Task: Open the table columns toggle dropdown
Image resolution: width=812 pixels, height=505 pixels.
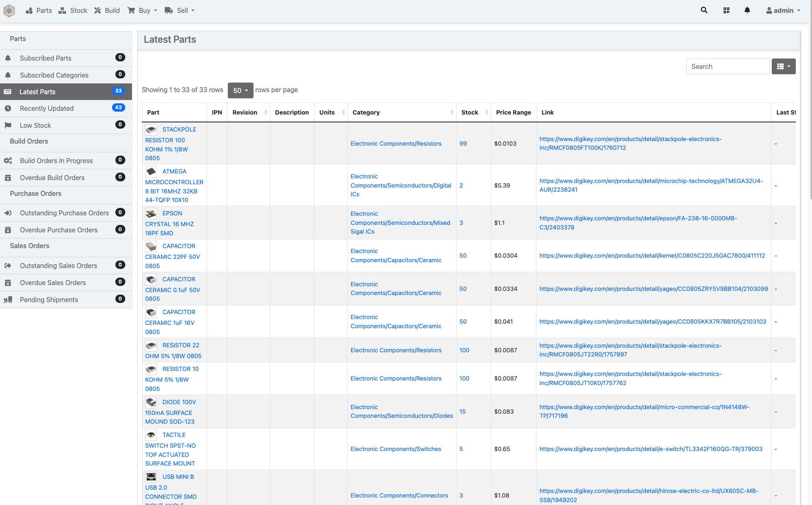Action: [783, 66]
